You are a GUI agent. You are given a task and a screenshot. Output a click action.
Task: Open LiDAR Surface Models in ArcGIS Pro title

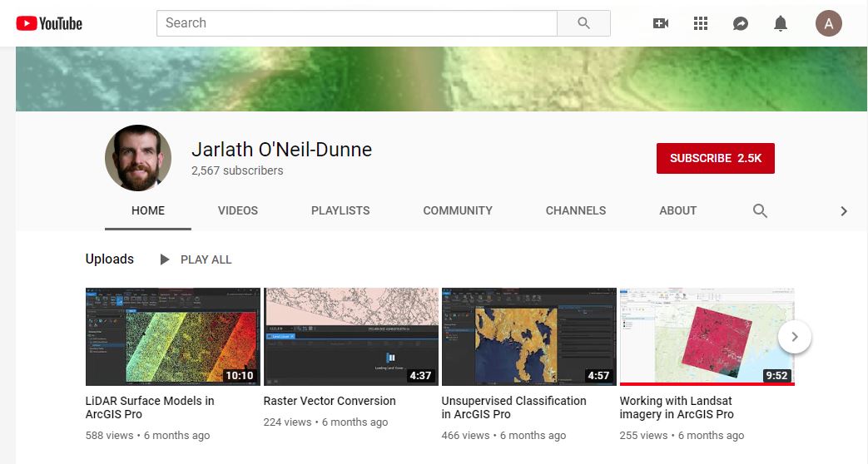tap(150, 407)
